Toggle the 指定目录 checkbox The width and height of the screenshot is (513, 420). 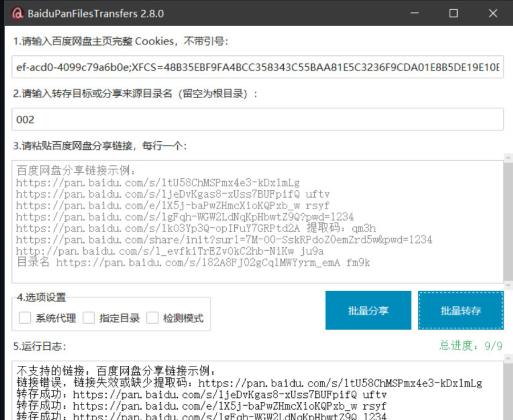point(89,317)
